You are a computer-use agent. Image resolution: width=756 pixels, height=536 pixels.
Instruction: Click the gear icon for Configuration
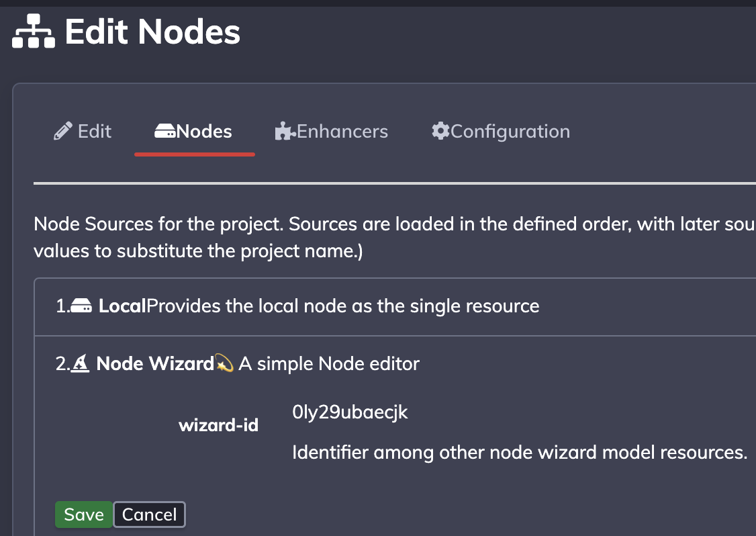click(440, 131)
